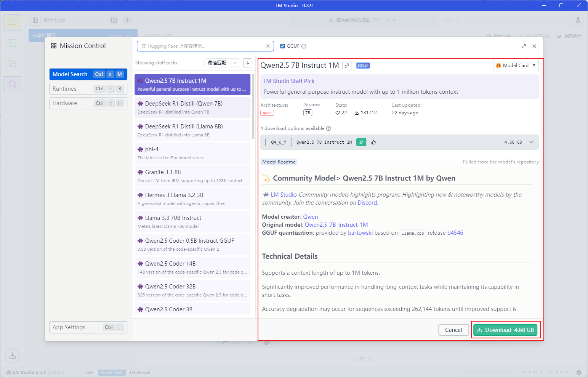Click the qwen architecture tag
The width and height of the screenshot is (588, 378).
pos(267,113)
